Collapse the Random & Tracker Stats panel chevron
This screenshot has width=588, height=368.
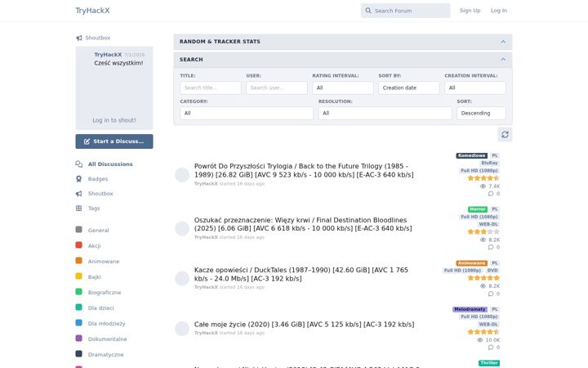[503, 42]
